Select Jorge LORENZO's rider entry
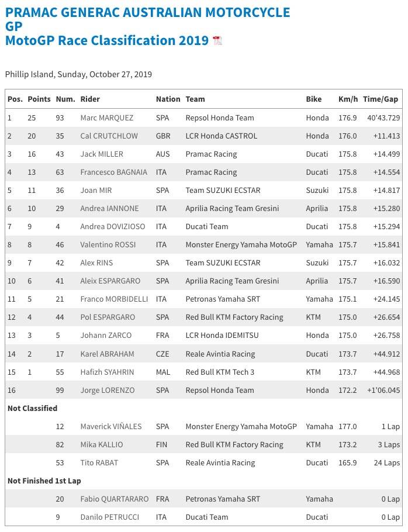This screenshot has height=532, width=408. (x=107, y=390)
